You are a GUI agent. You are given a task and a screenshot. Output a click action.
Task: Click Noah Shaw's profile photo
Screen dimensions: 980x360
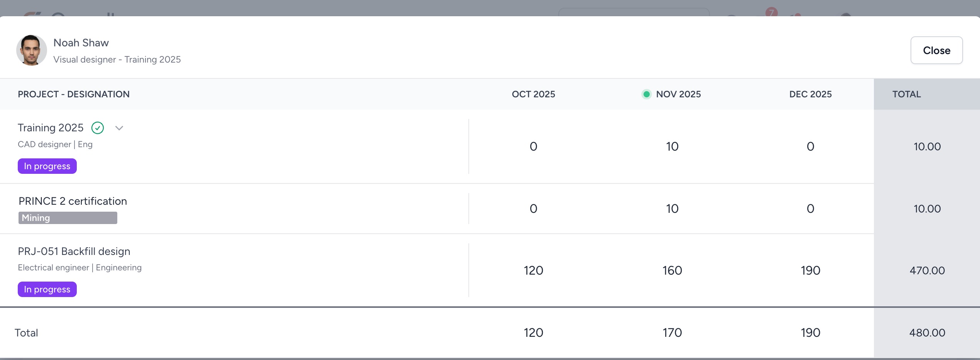[x=31, y=50]
